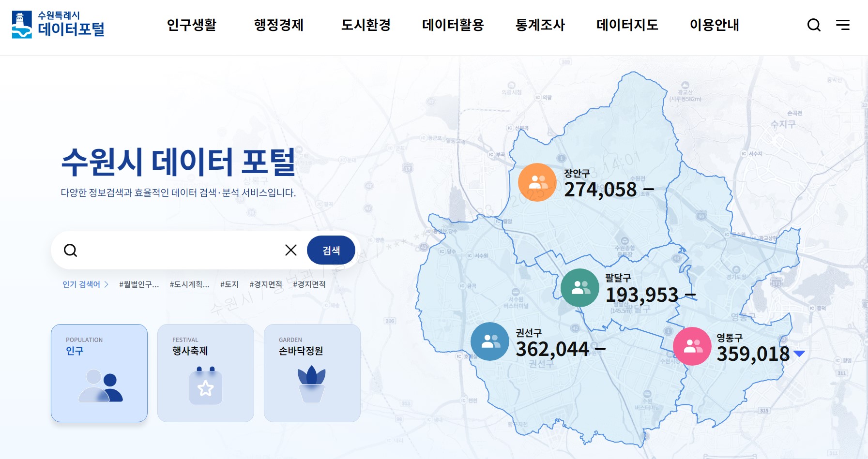
Task: Click the blue 권선구 population icon
Action: point(490,341)
